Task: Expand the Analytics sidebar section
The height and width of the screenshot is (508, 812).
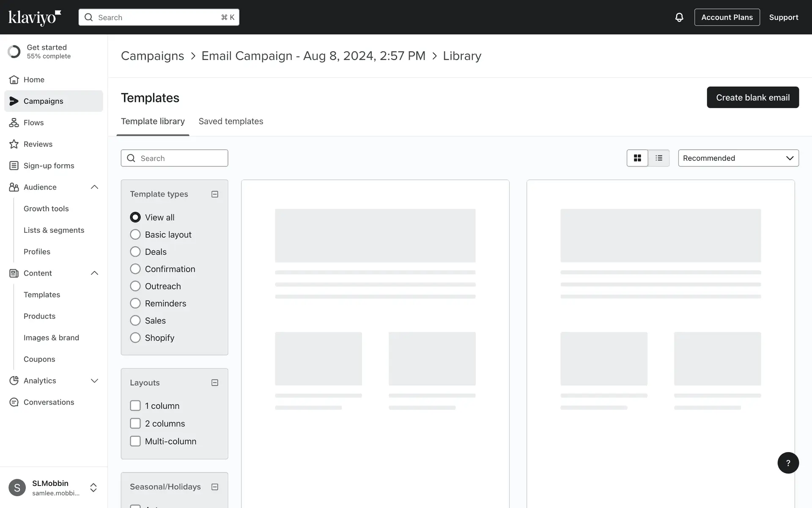Action: 94,381
